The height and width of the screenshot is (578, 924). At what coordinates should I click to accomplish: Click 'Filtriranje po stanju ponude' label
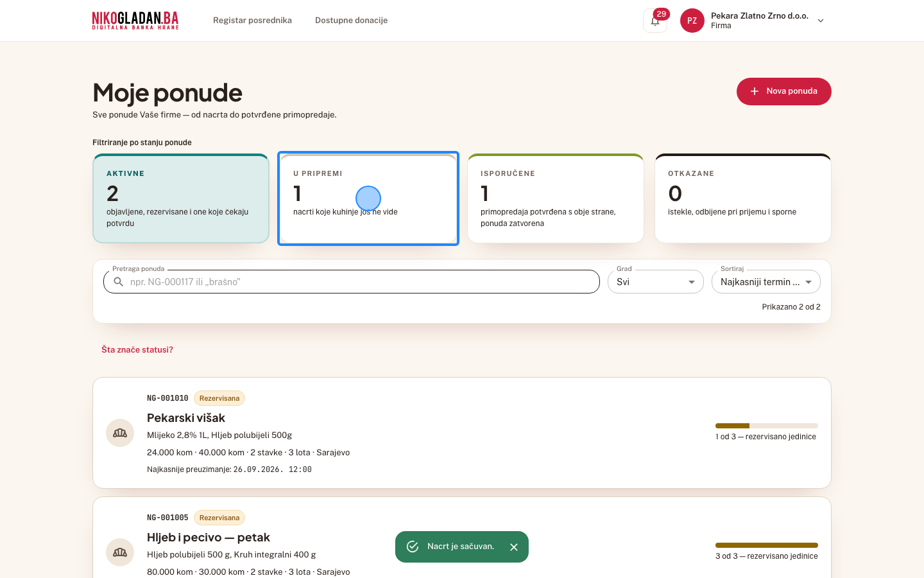pos(142,143)
